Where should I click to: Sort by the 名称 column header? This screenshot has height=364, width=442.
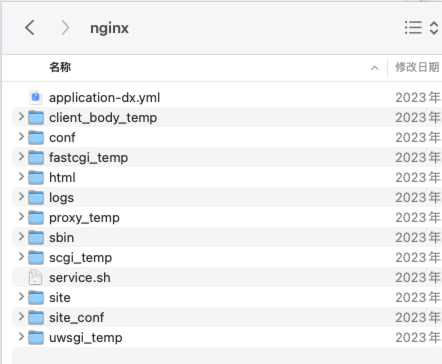tap(60, 67)
